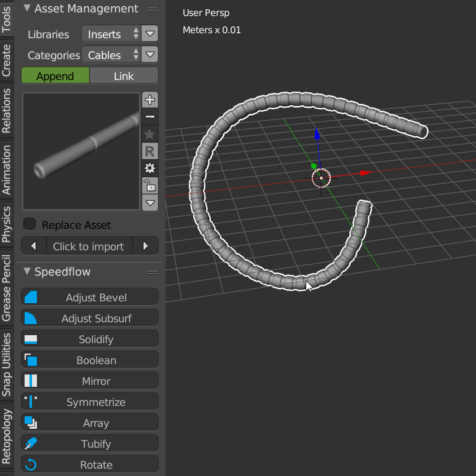
Task: Click the red X axis arrow of the manipulator
Action: pyautogui.click(x=365, y=173)
